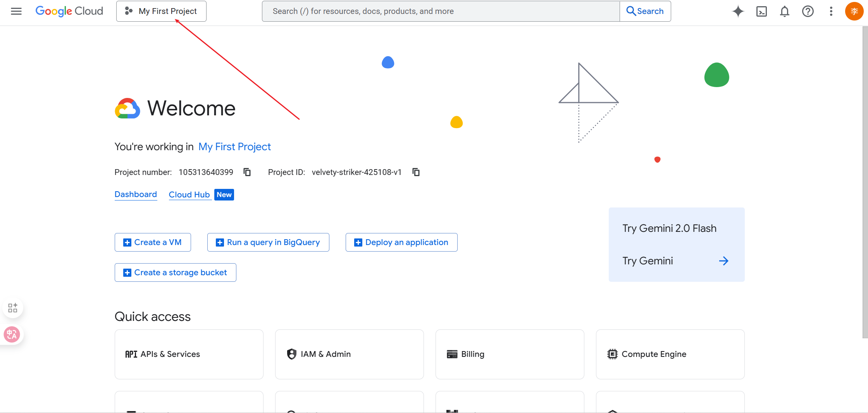Focus the resource search input field
The width and height of the screenshot is (868, 413).
(x=441, y=11)
